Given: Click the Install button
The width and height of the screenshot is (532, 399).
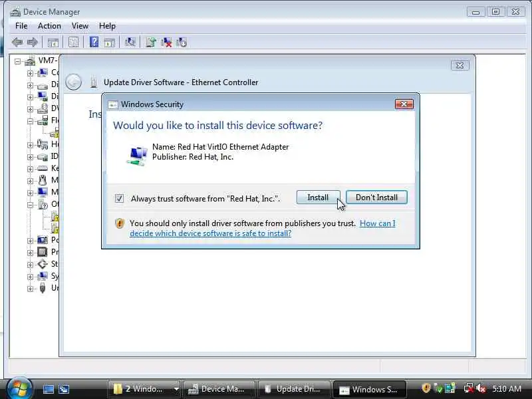Looking at the screenshot, I should coord(318,197).
